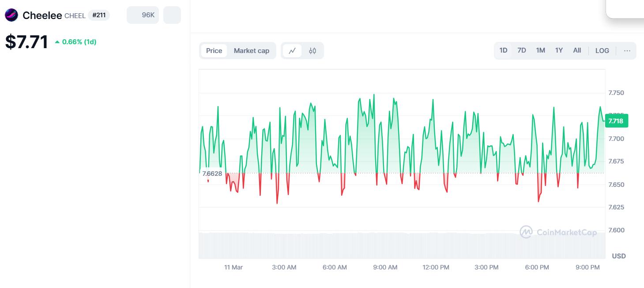Set chart range to 7D
This screenshot has width=644, height=288.
pos(522,50)
